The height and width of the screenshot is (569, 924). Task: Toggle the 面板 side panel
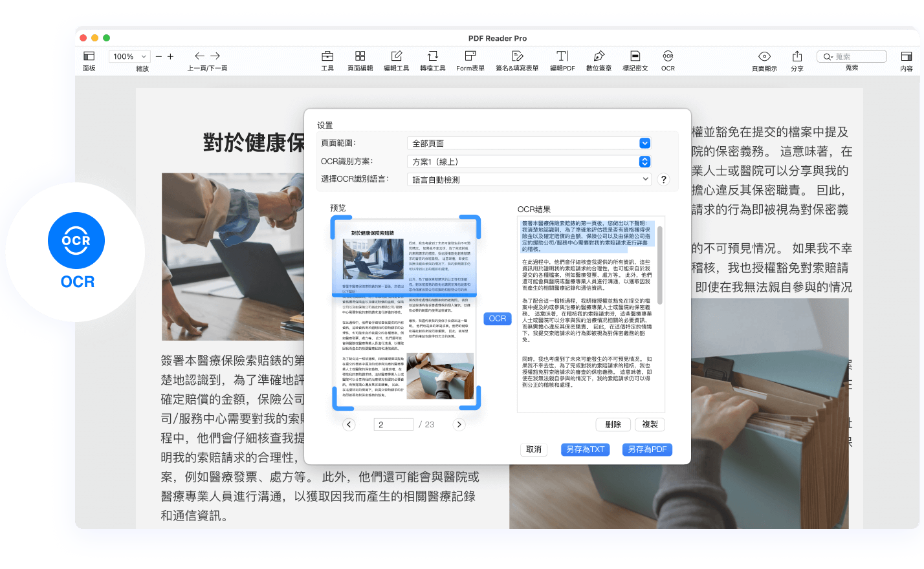[x=89, y=57]
